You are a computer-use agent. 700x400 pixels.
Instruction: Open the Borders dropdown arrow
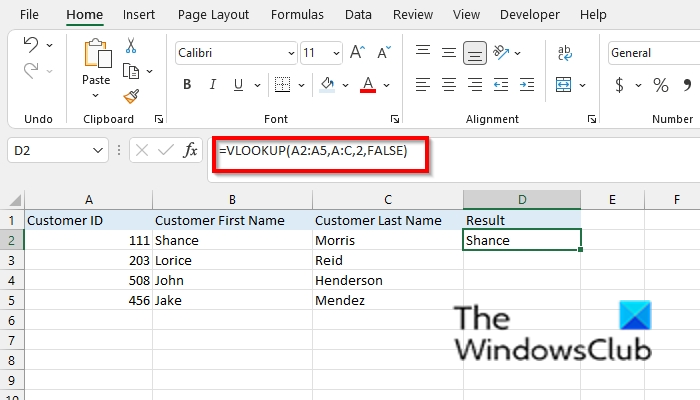tap(301, 85)
